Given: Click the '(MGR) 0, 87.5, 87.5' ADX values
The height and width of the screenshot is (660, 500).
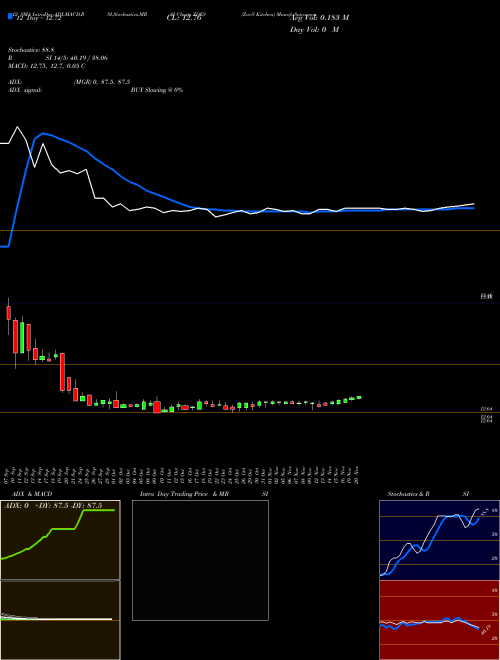Looking at the screenshot, I should 102,82.
